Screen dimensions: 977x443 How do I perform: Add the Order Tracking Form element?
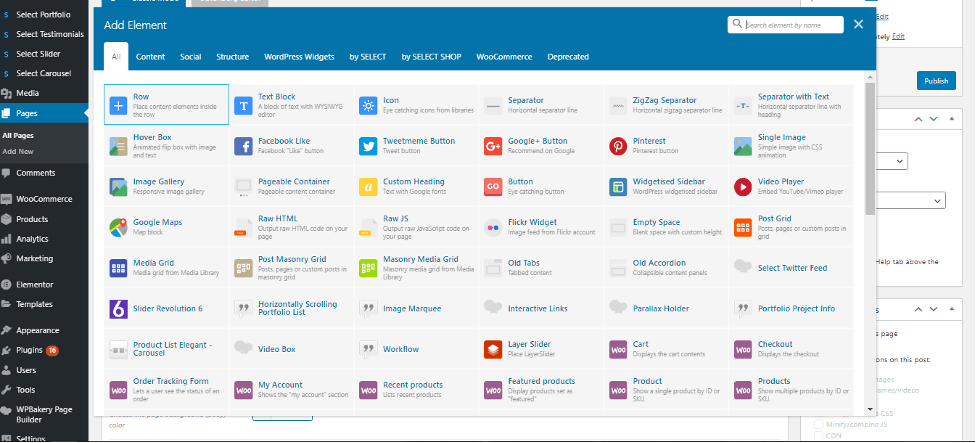point(166,389)
